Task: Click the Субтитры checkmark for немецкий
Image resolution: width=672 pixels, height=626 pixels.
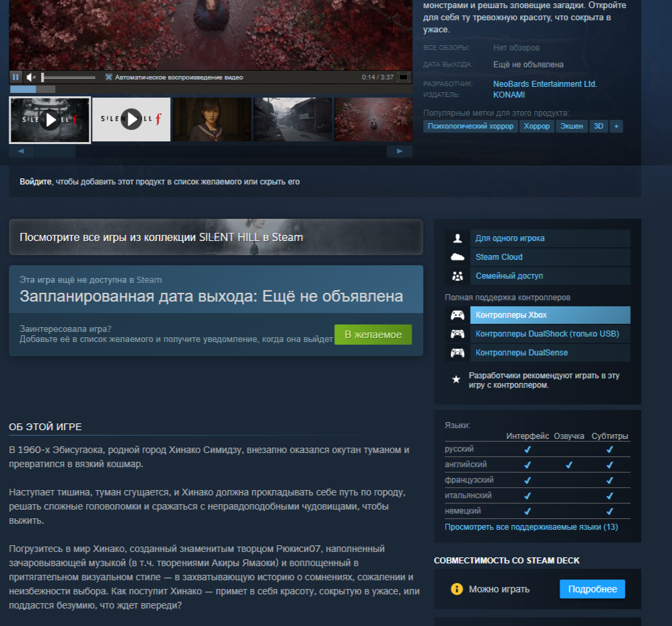Action: [x=609, y=511]
